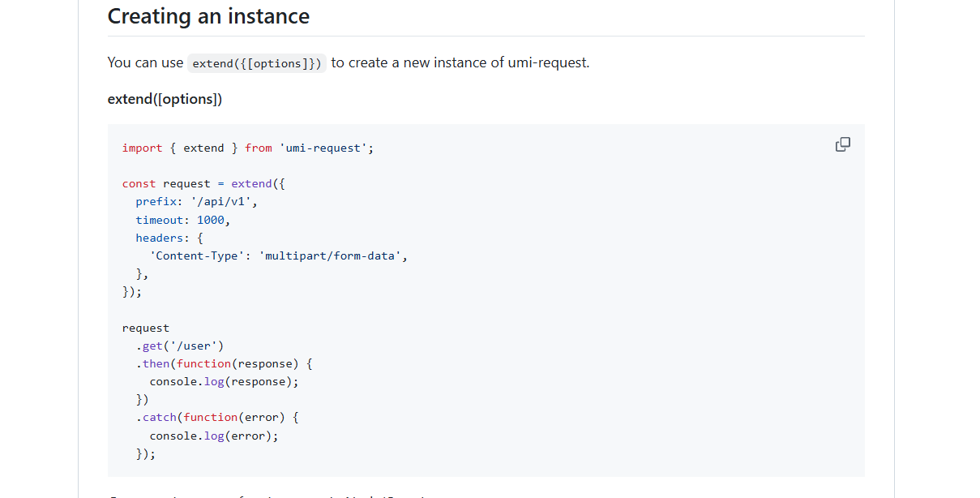This screenshot has height=498, width=980.
Task: Click the bold 'extend([options])' subheading
Action: point(165,99)
